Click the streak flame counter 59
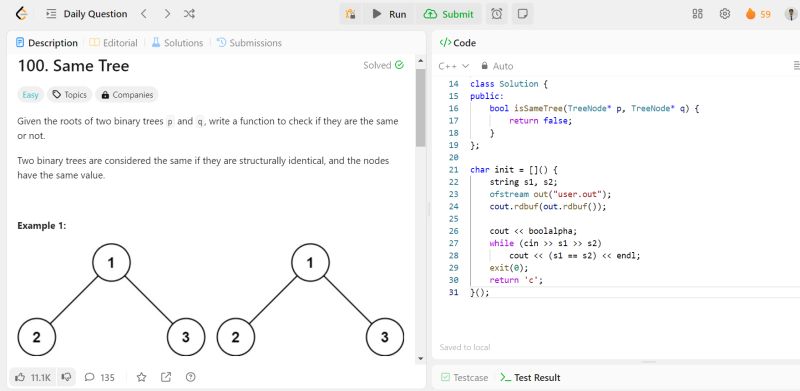The image size is (800, 391). pyautogui.click(x=758, y=14)
